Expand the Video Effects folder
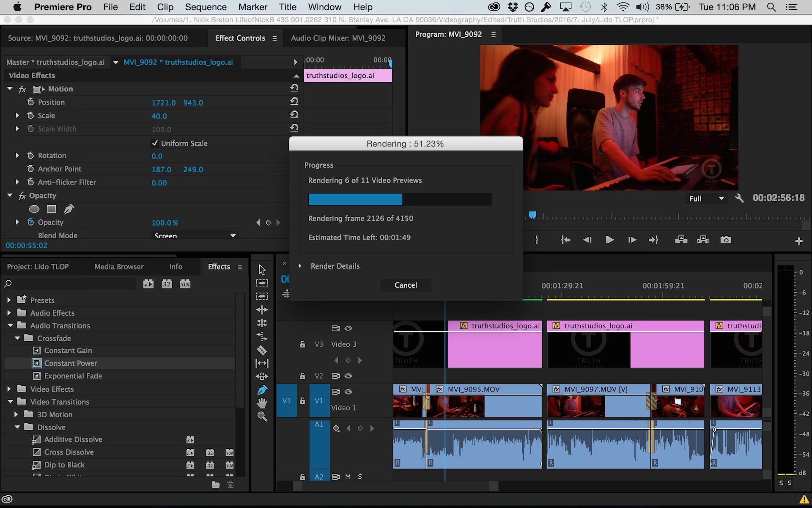The height and width of the screenshot is (508, 812). coord(9,389)
